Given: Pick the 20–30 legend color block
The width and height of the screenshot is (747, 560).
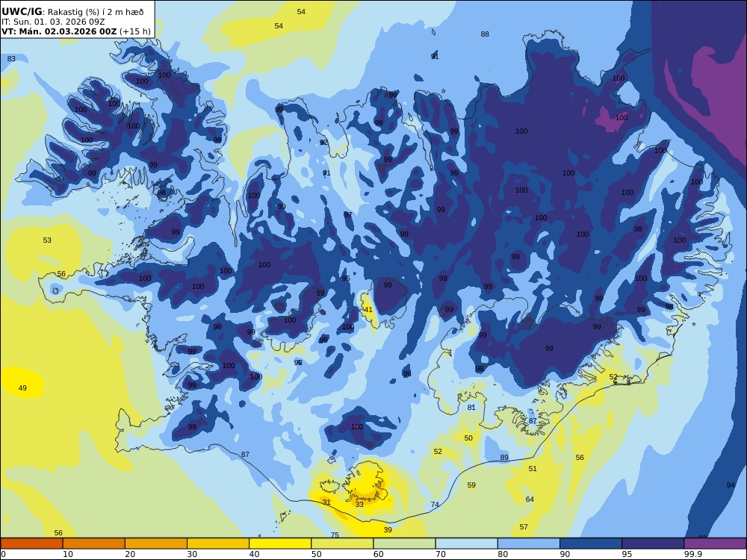Looking at the screenshot, I should (156, 544).
